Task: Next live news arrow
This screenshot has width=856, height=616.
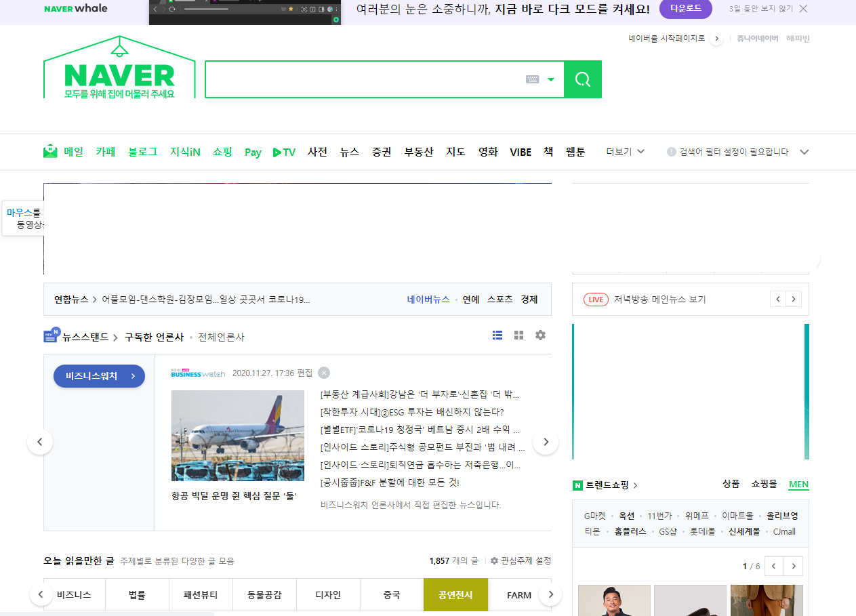Action: click(x=794, y=299)
